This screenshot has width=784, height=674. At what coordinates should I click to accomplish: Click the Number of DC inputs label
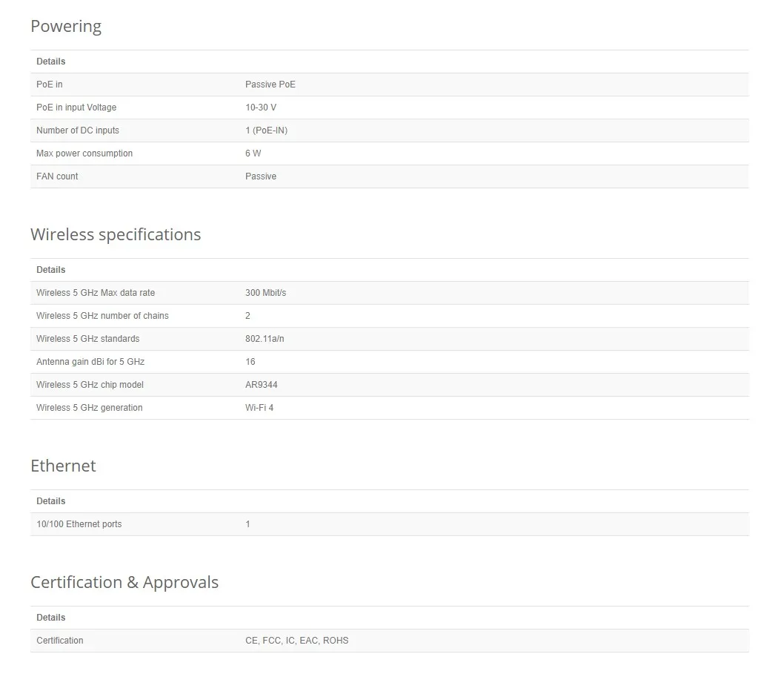coord(78,130)
